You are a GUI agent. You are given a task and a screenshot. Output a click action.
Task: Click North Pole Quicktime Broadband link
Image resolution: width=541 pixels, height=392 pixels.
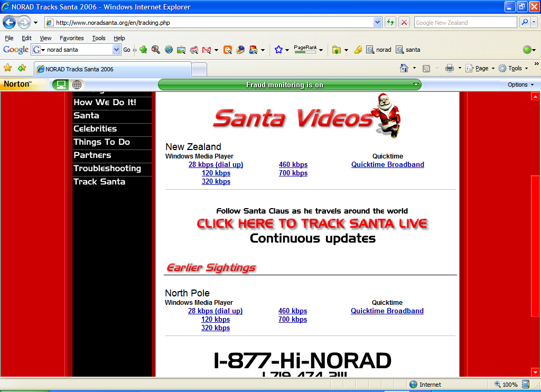click(387, 311)
